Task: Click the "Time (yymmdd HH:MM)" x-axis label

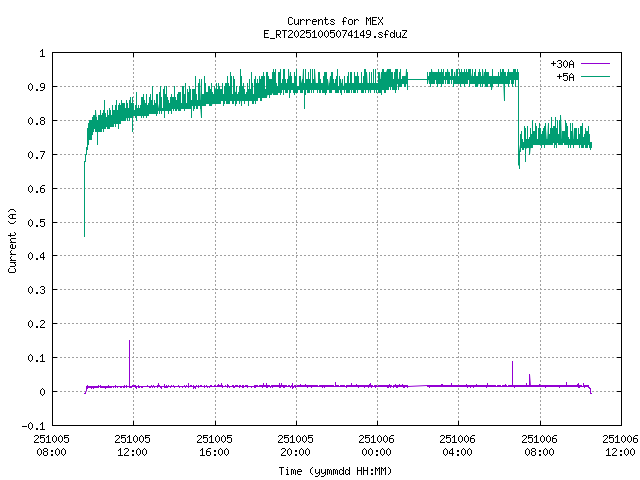Action: (334, 470)
